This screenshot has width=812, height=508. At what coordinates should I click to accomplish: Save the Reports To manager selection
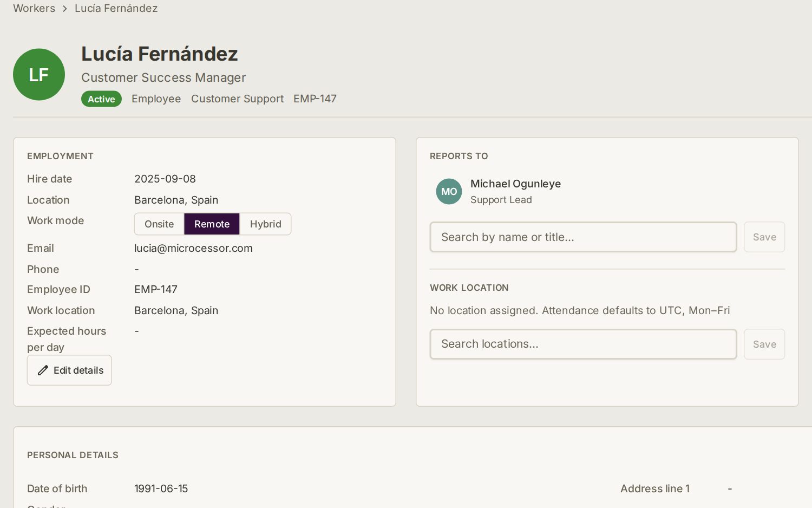(764, 237)
